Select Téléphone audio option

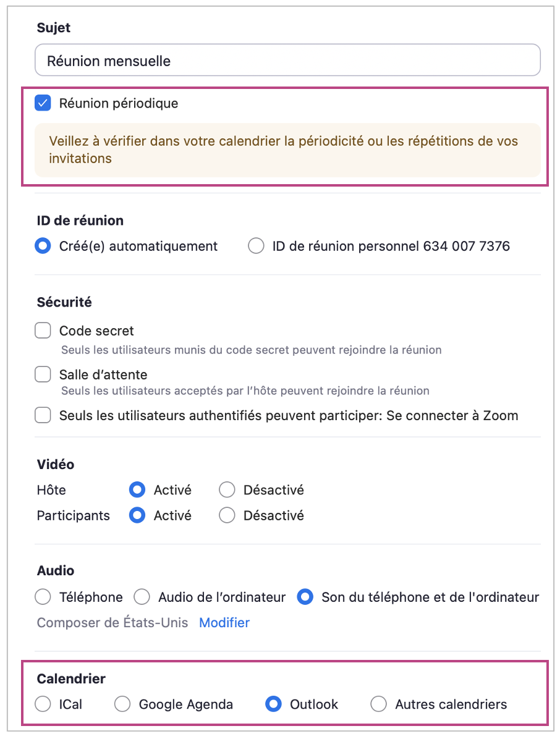[43, 597]
